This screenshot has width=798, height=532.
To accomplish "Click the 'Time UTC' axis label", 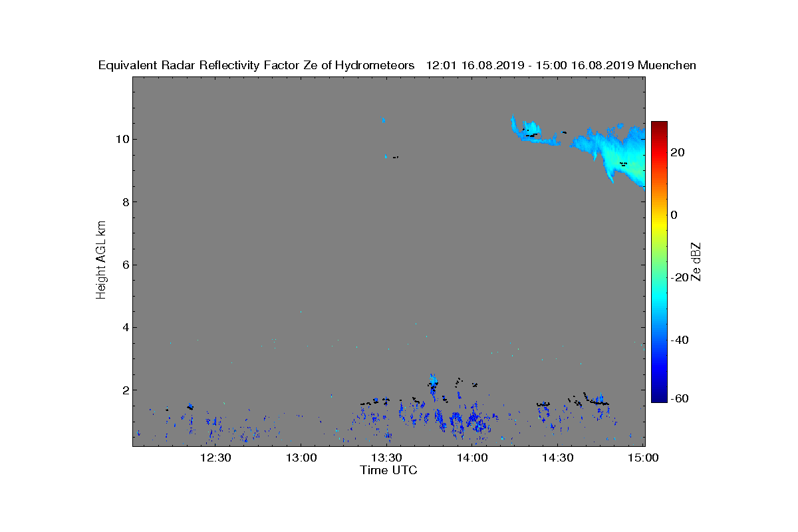I will pyautogui.click(x=389, y=470).
